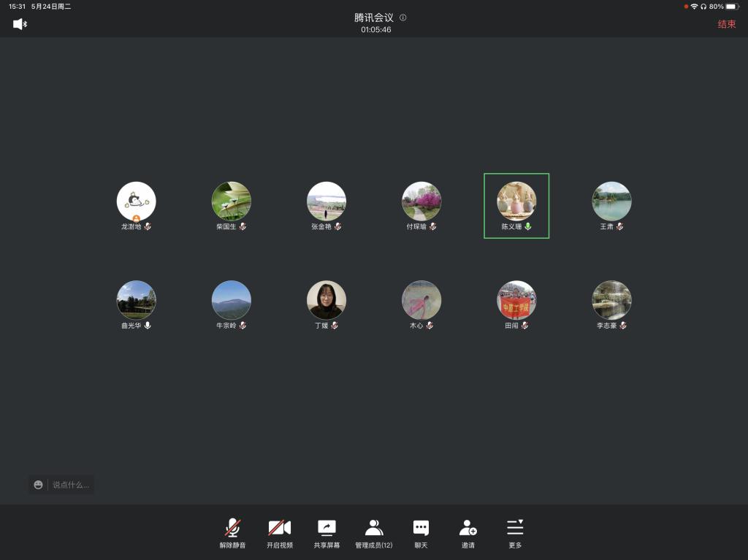
Task: Tap the speaker audio output icon
Action: [20, 24]
